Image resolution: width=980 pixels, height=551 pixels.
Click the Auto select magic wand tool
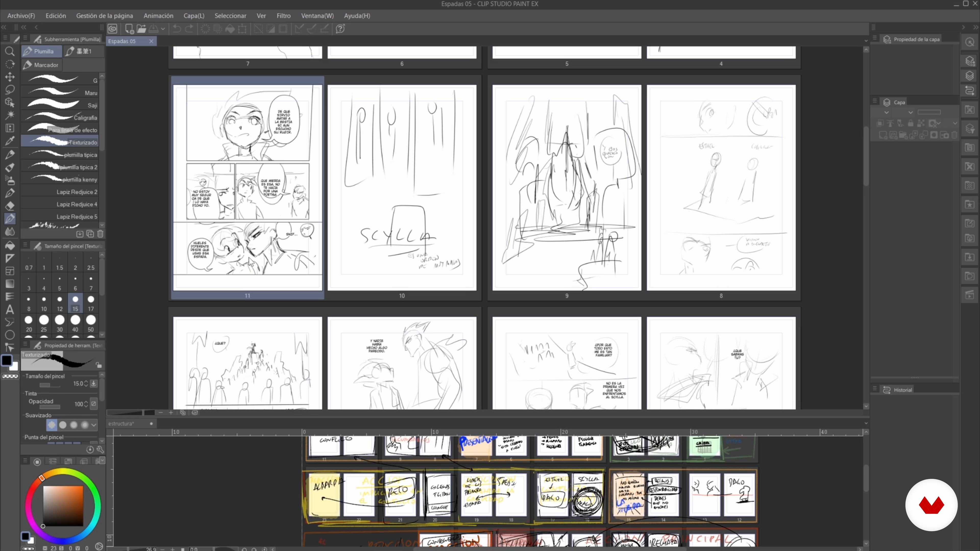[10, 115]
